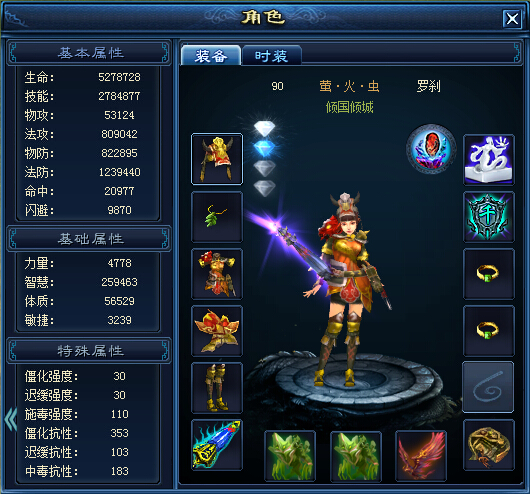
Task: Select the red-gold shoulder armor slot
Action: pyautogui.click(x=217, y=331)
